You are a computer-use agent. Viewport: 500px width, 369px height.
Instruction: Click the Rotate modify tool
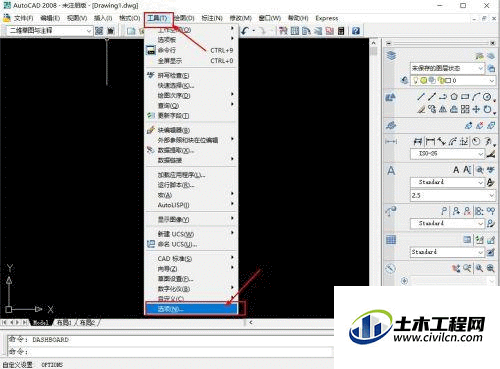487,109
